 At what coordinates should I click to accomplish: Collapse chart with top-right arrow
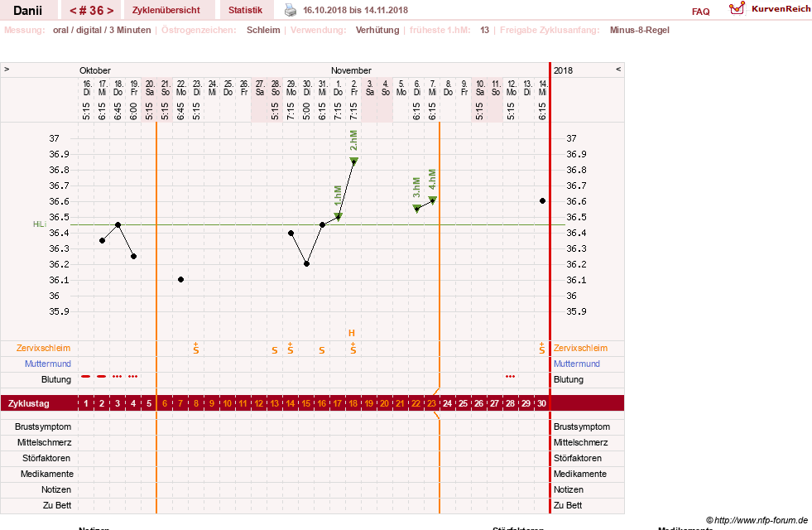pyautogui.click(x=617, y=69)
